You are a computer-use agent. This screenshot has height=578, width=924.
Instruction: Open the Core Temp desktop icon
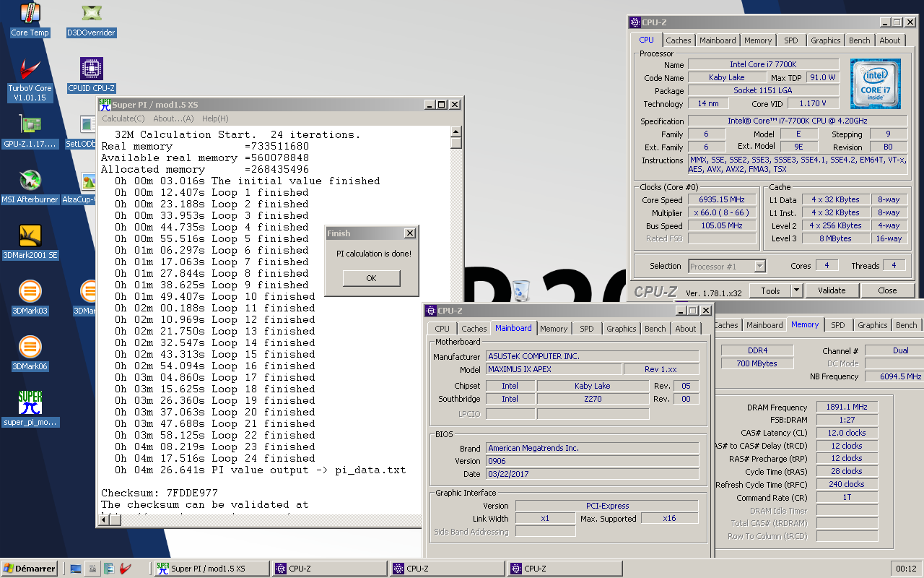[x=30, y=20]
